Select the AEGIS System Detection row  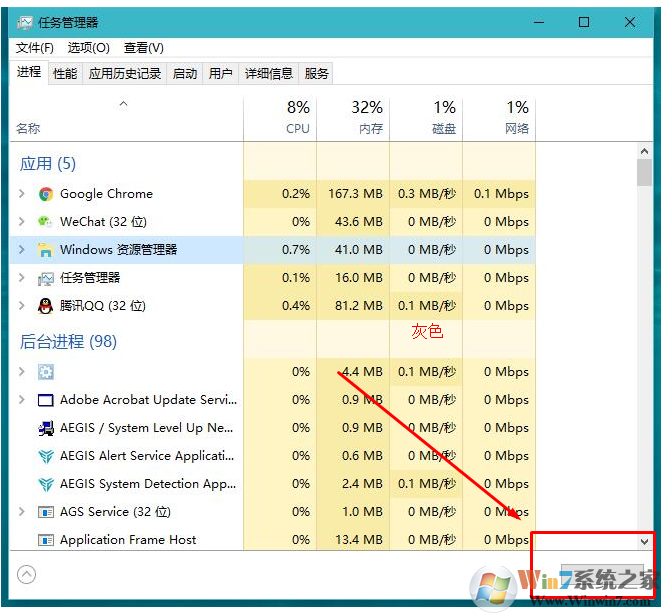[x=148, y=484]
